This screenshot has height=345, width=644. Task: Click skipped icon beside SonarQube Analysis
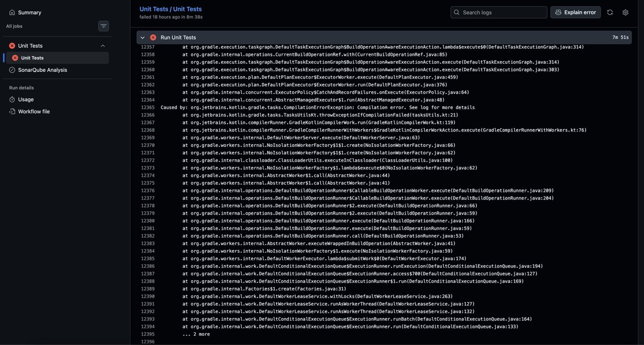[12, 70]
